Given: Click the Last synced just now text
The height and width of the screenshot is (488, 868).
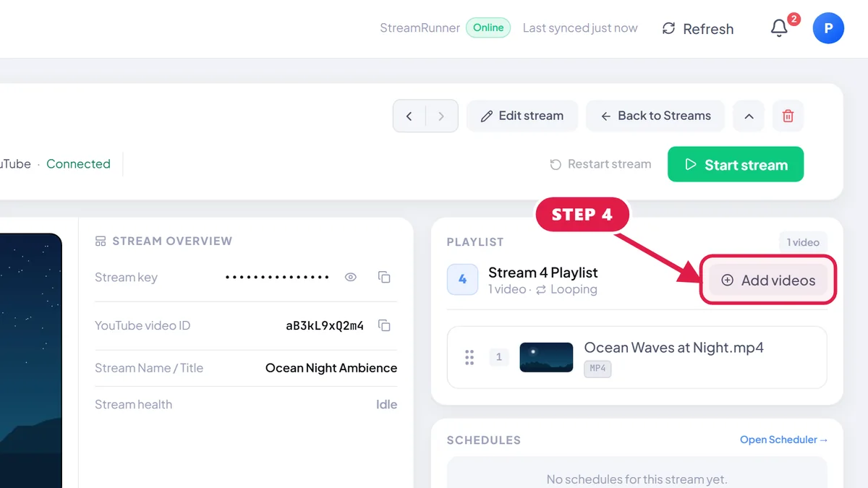Looking at the screenshot, I should (580, 28).
